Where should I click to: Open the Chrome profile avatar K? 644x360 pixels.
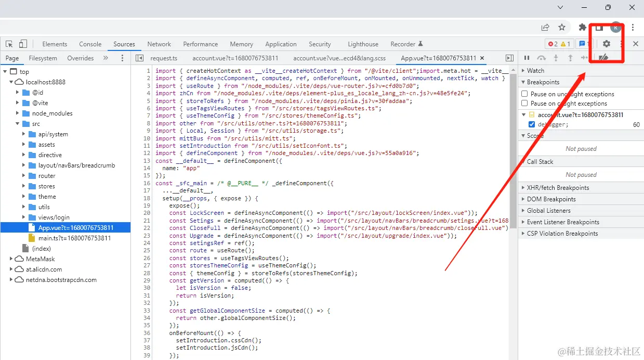[616, 27]
